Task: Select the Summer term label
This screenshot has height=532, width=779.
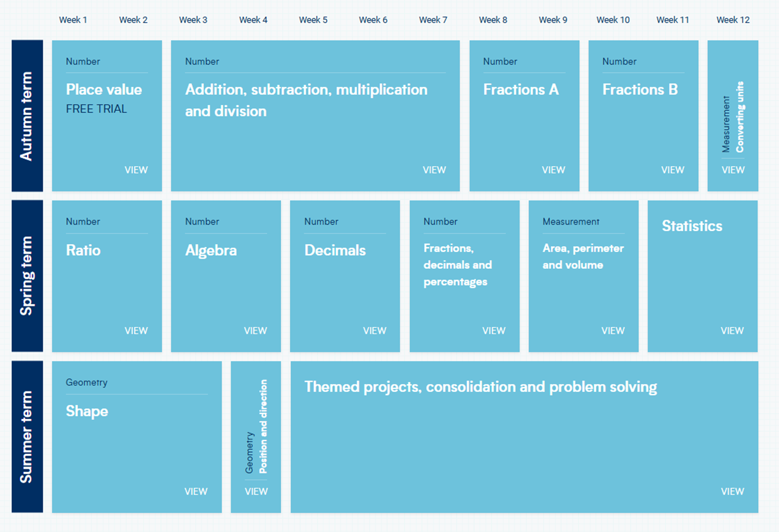Action: [27, 437]
